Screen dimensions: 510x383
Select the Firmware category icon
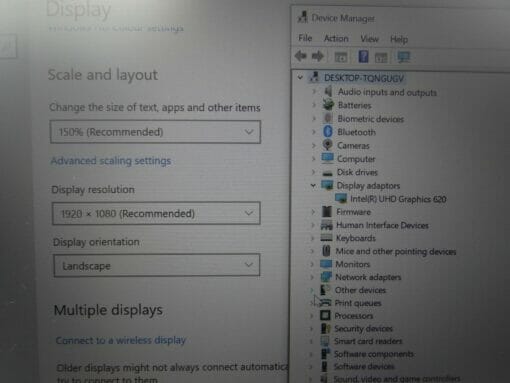327,211
